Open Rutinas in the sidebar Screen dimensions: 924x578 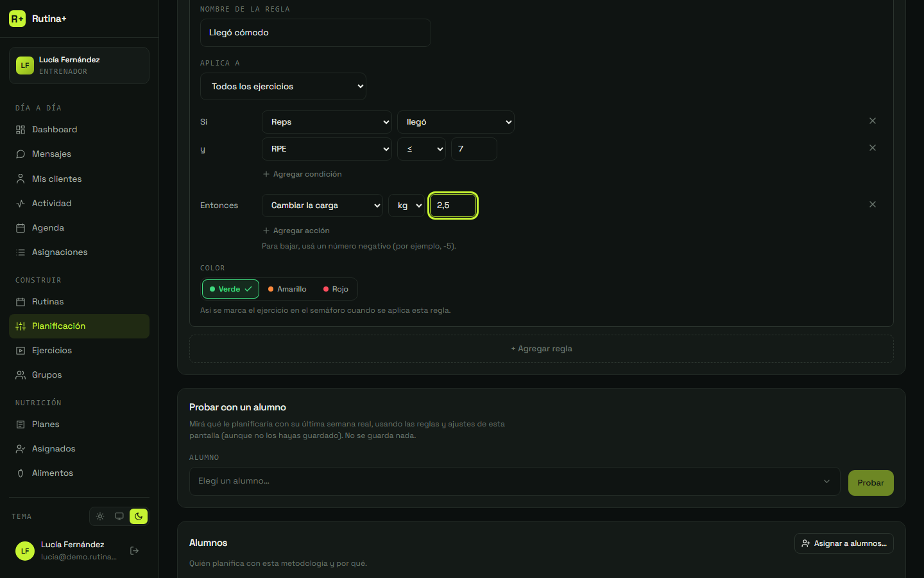point(79,302)
